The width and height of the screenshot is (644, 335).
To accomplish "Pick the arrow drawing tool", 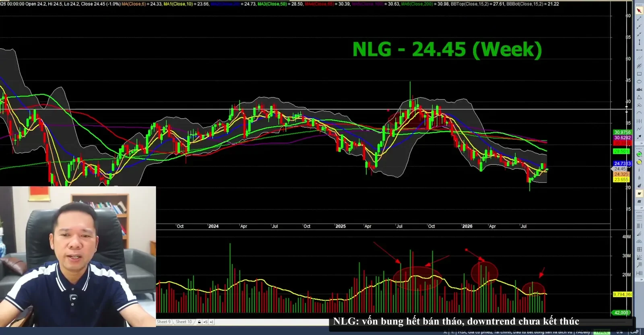I will 639,137.
